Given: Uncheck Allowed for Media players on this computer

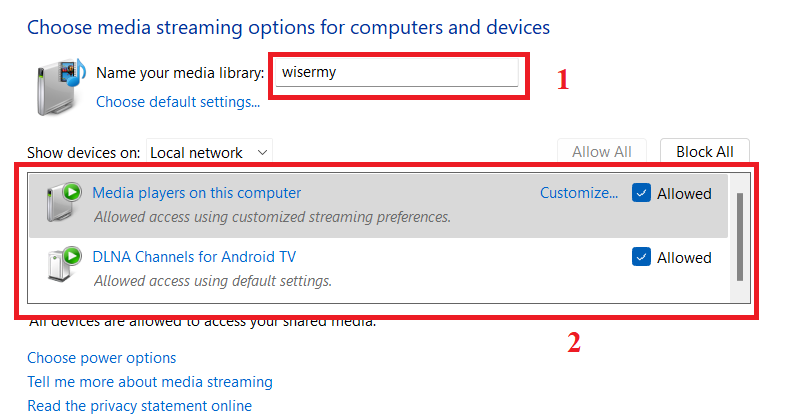Looking at the screenshot, I should [642, 194].
